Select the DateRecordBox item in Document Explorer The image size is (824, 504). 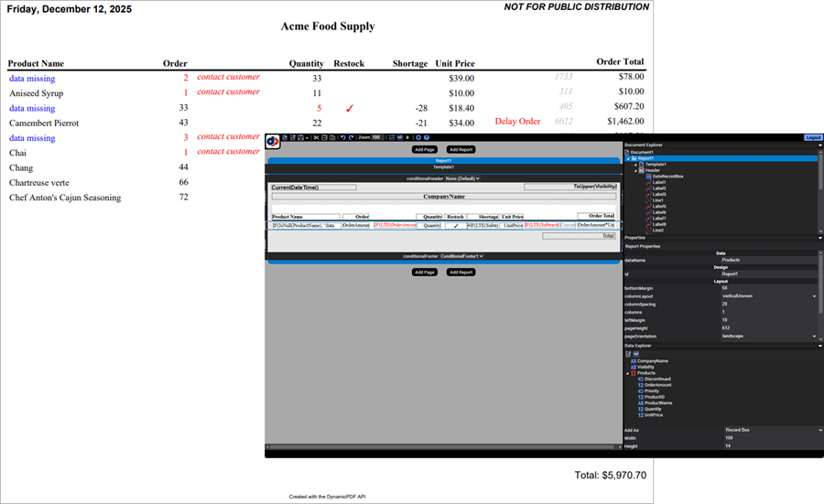coord(668,176)
